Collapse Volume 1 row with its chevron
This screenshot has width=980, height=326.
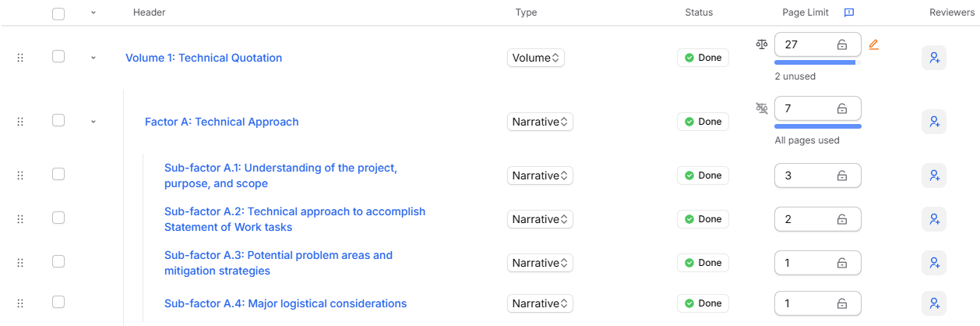point(93,58)
